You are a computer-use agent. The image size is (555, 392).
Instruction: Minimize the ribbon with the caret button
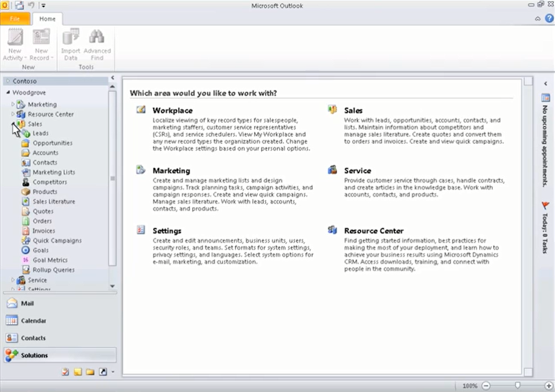[x=538, y=19]
